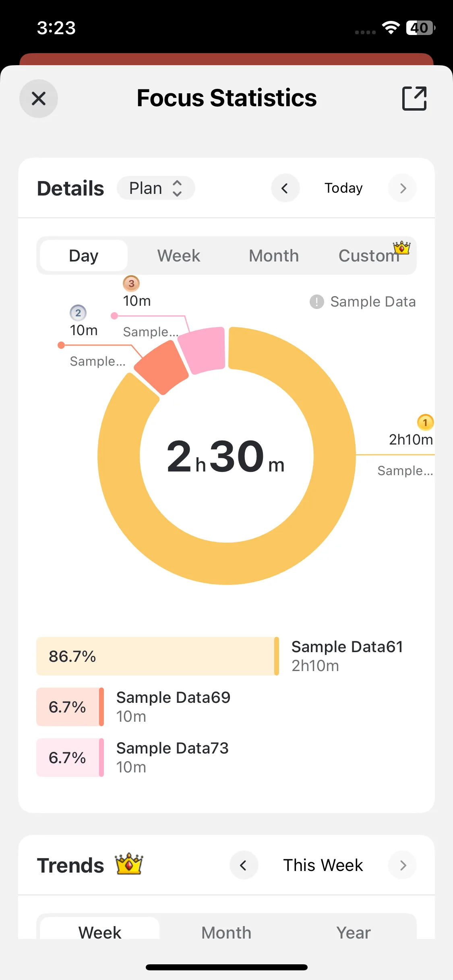Tap the This Week label
Screen dimensions: 453x980
(323, 865)
